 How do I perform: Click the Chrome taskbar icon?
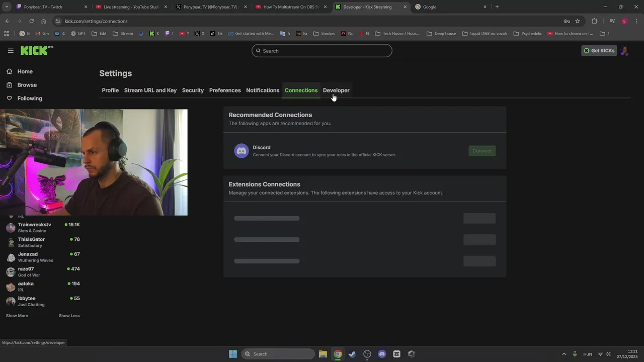[x=338, y=354]
